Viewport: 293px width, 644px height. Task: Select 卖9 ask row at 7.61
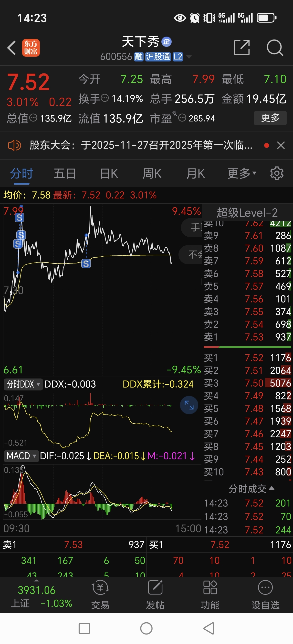click(x=247, y=235)
